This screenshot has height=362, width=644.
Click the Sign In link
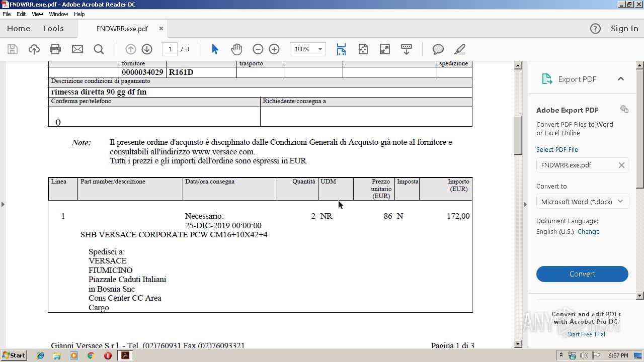[x=624, y=29]
